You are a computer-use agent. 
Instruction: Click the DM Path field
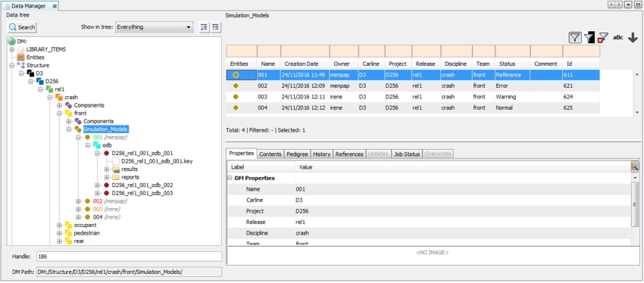[x=129, y=272]
